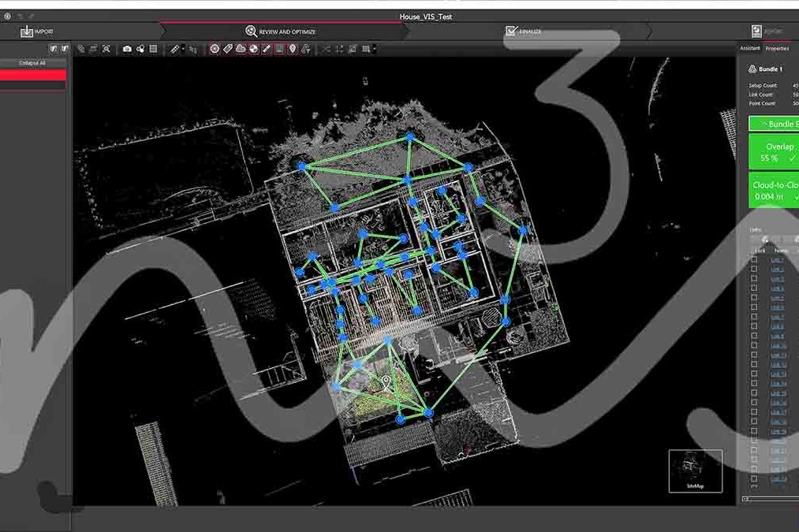Select the target detection tool in the toolbar
Image resolution: width=799 pixels, height=532 pixels.
click(215, 48)
